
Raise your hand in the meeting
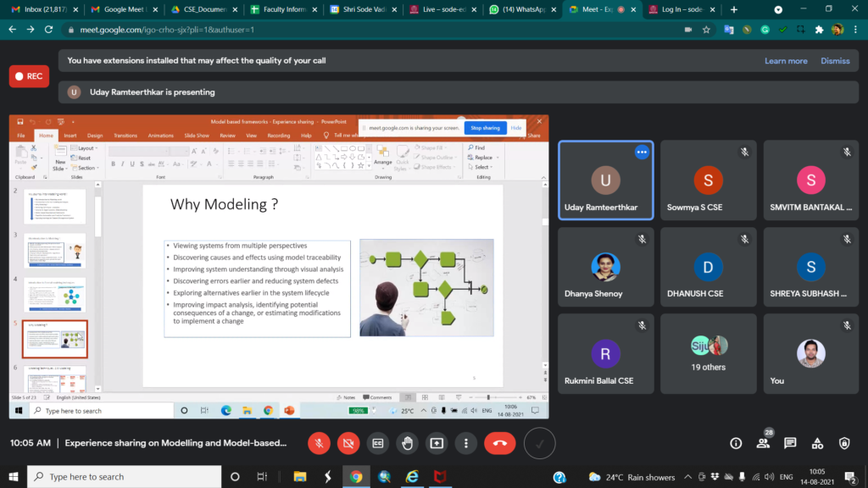(408, 442)
